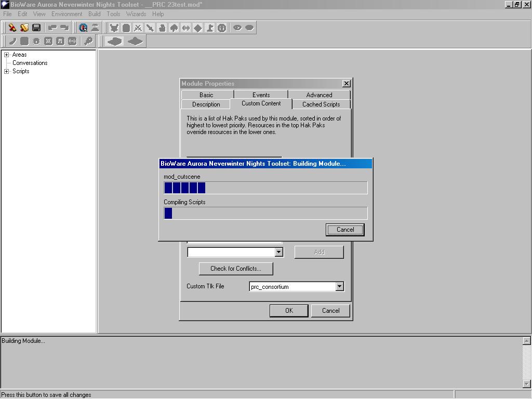Select the Paint Doors tool

pyautogui.click(x=126, y=28)
